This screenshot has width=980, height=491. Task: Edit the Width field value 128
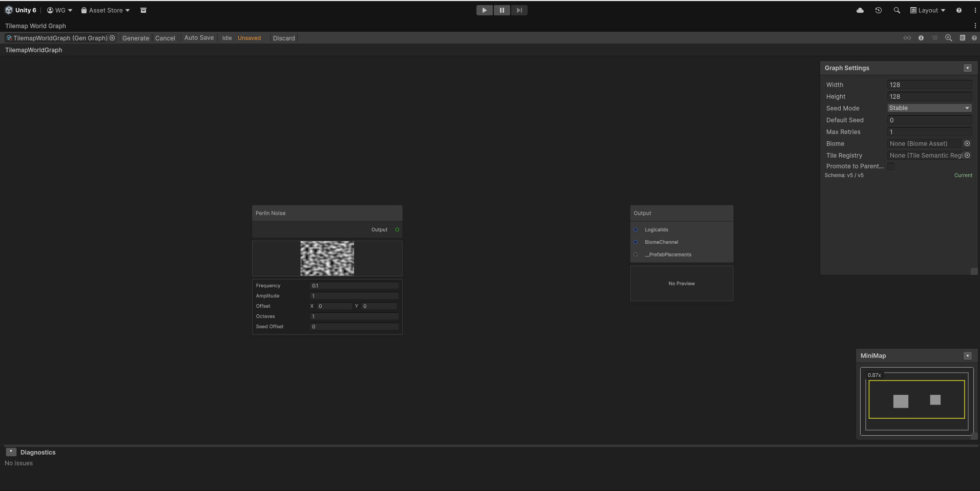[930, 84]
